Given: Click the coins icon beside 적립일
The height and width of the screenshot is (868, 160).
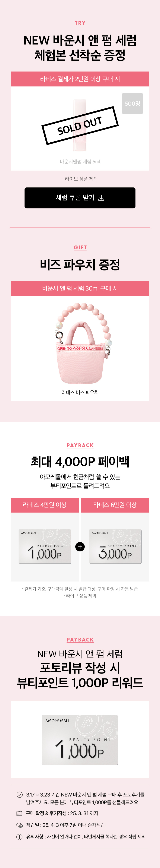Looking at the screenshot, I should (20, 825).
